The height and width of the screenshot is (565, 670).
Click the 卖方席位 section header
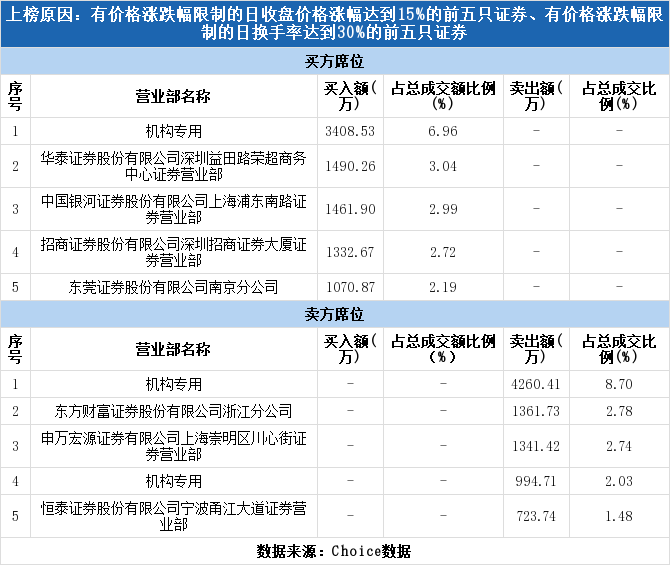[x=334, y=315]
